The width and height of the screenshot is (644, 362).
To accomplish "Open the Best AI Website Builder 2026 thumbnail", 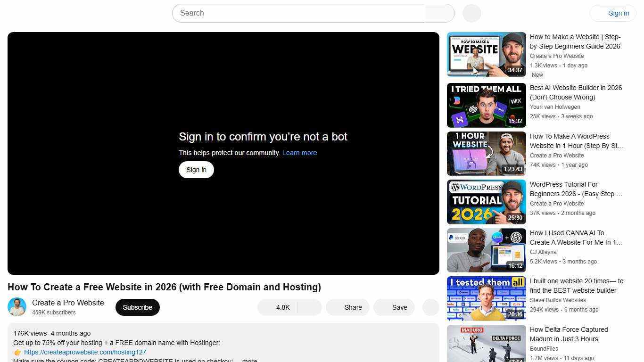I will point(486,105).
